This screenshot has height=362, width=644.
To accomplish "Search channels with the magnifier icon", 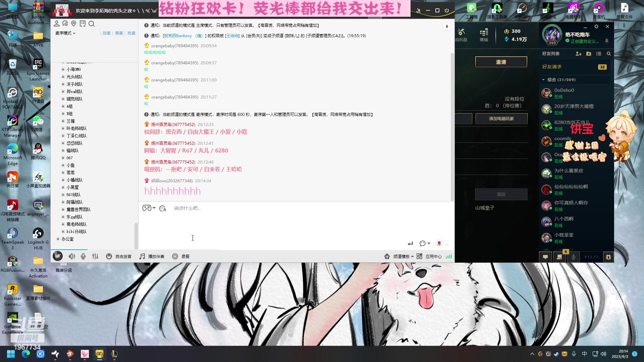I will 92,23.
